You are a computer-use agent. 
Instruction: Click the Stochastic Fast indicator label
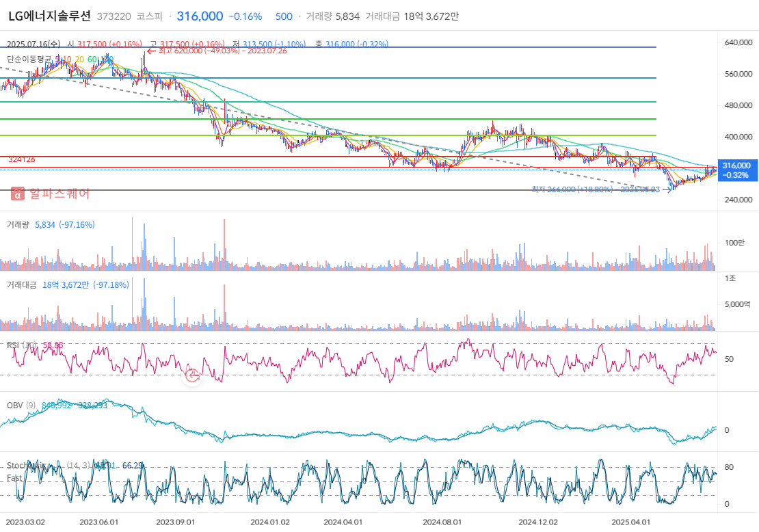[26, 472]
